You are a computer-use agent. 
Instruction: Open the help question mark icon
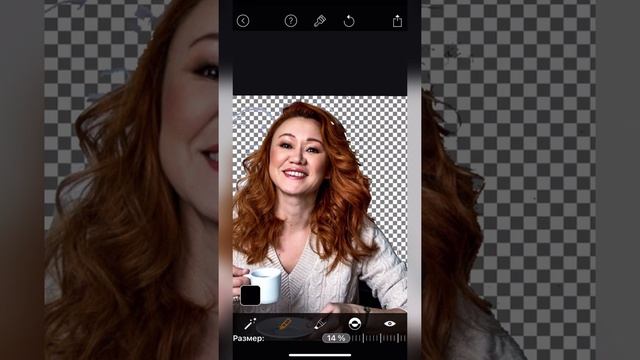point(291,21)
